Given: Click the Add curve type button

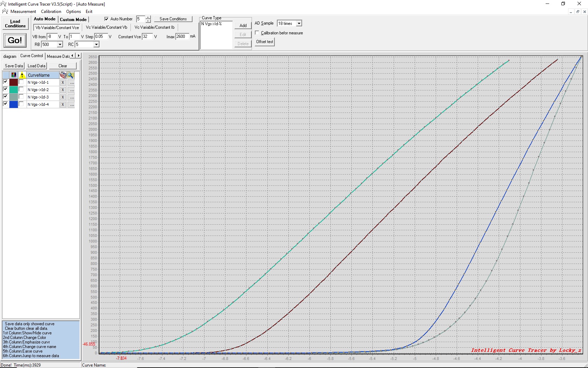Looking at the screenshot, I should point(243,26).
